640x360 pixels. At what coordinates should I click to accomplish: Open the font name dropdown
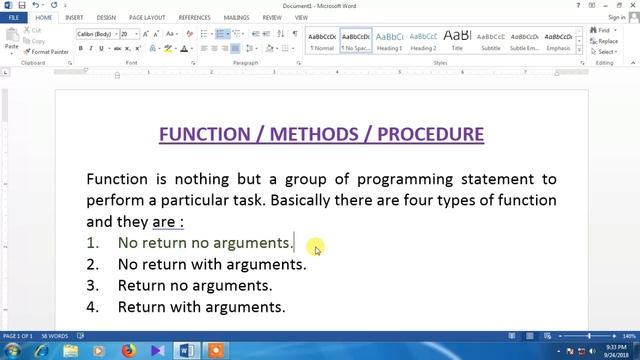[x=116, y=34]
